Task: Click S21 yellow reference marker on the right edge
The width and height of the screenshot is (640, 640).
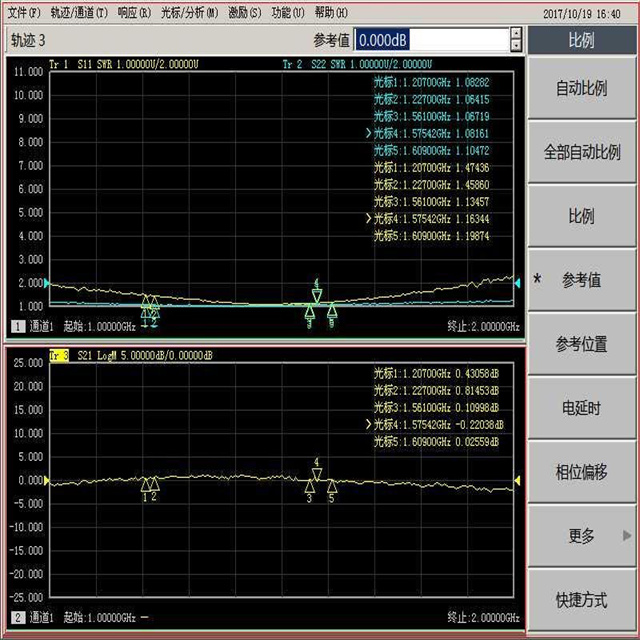Action: [518, 480]
